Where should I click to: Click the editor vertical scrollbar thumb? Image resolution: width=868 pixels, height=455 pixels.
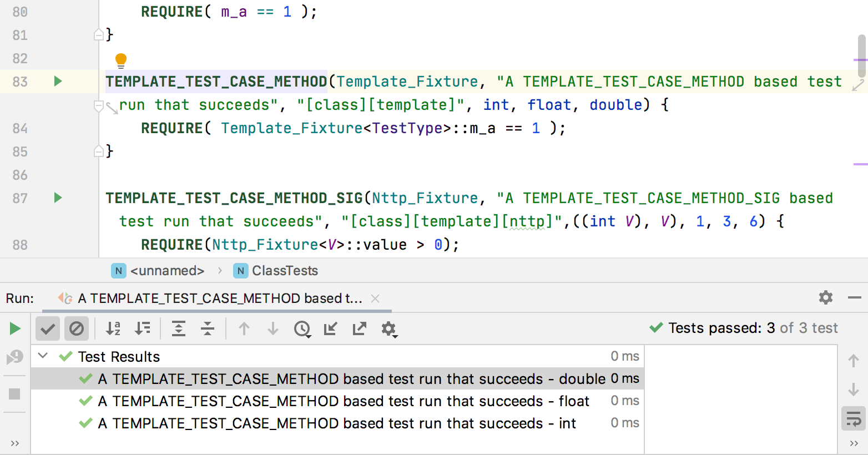point(861,55)
